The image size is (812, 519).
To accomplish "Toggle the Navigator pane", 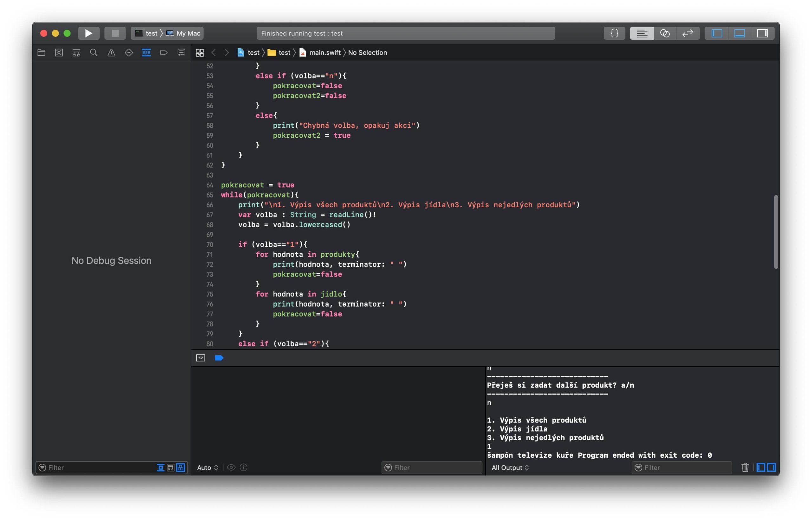I will coord(717,33).
